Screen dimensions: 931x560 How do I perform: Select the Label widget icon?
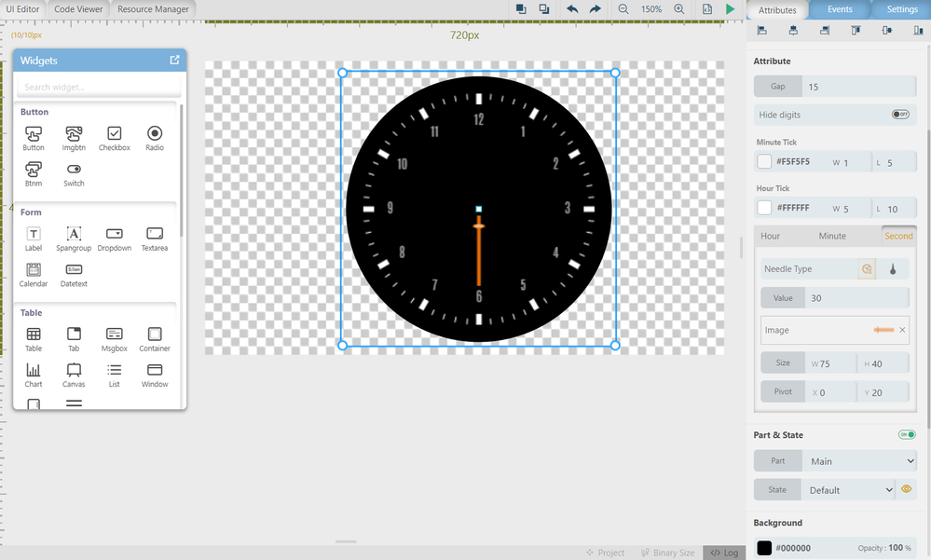pos(34,234)
